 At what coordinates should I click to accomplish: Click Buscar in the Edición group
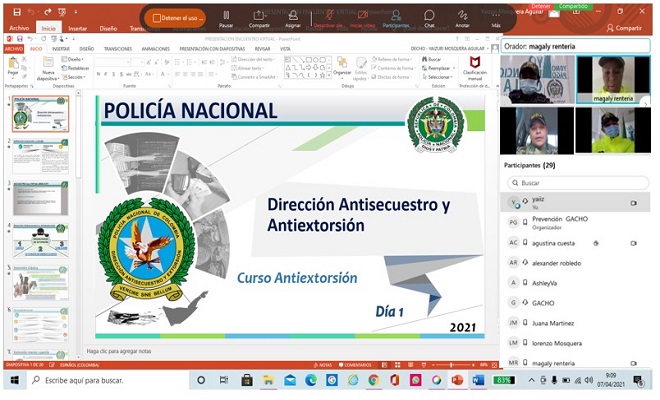pos(431,59)
